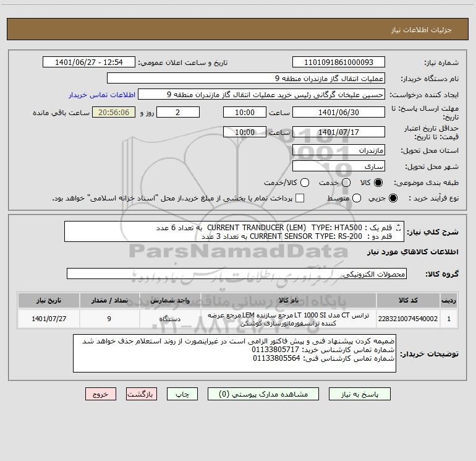Click the تاریخ نیاز column header
476x461 pixels.
[49, 300]
